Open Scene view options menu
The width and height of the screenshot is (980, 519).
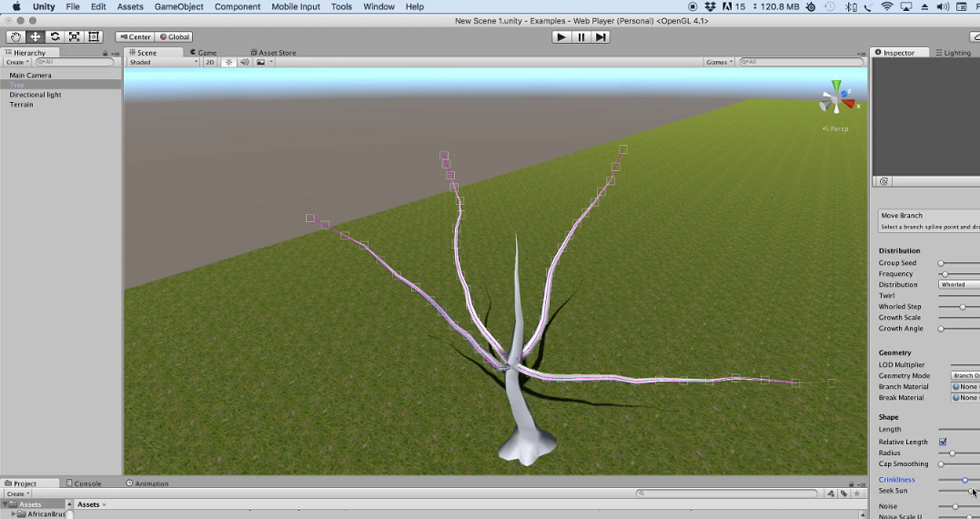pos(864,53)
